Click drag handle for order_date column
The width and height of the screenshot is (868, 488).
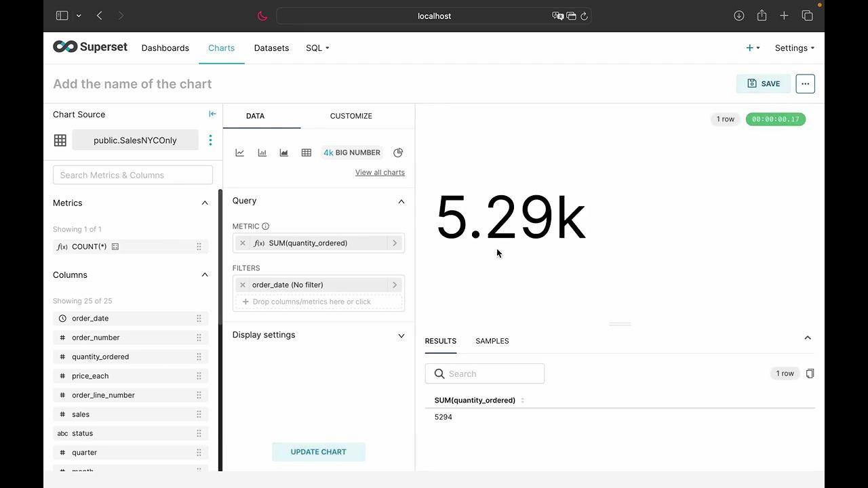[199, 319]
